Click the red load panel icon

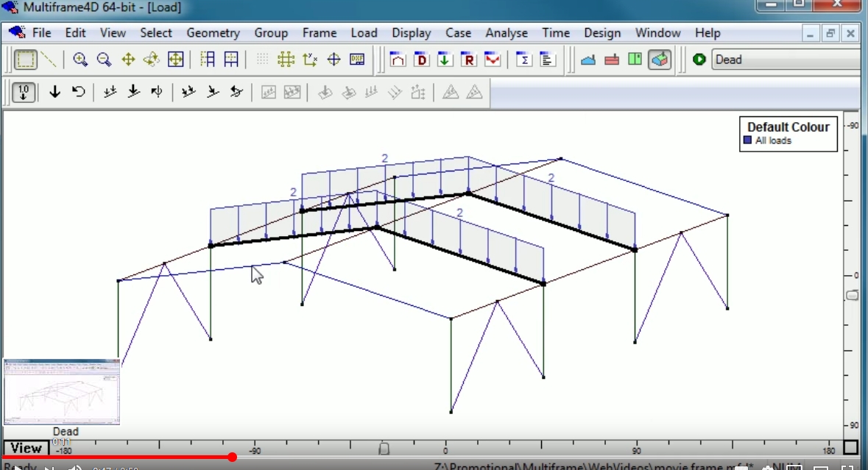point(612,60)
